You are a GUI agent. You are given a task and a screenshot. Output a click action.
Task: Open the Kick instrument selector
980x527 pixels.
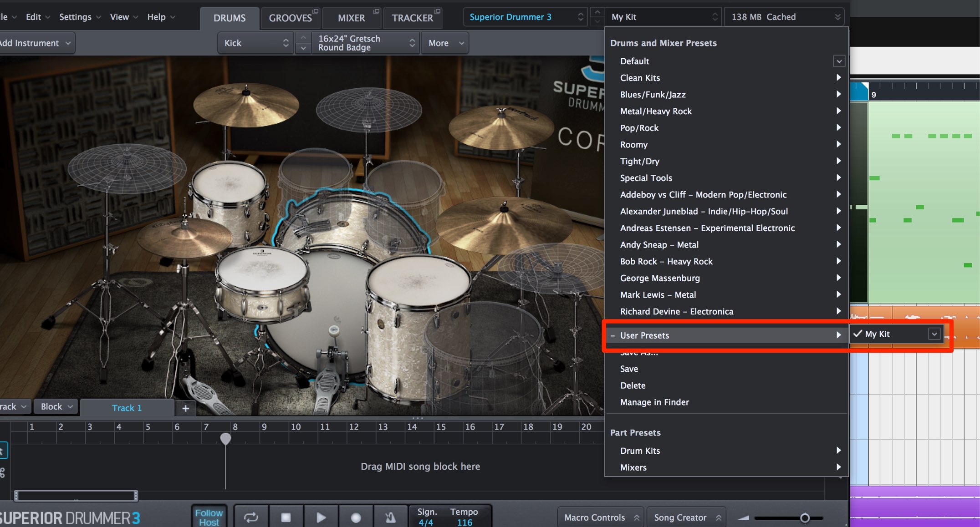coord(256,43)
